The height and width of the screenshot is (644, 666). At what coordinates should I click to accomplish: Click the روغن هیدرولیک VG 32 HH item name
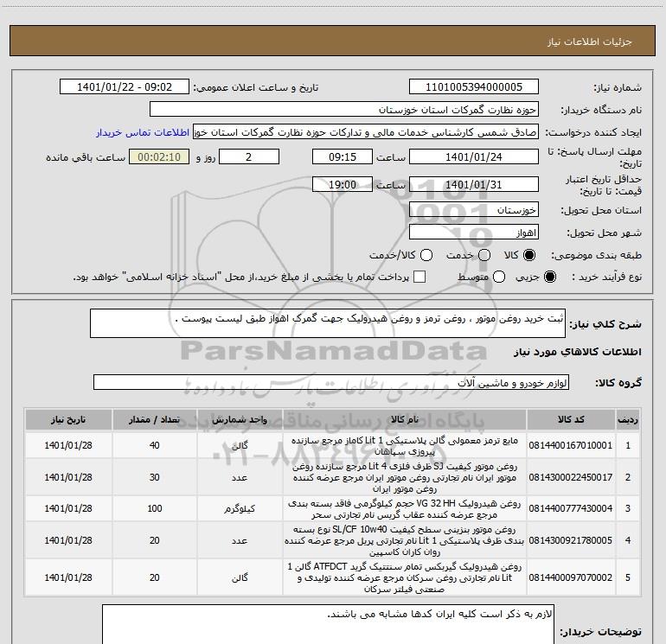point(405,509)
